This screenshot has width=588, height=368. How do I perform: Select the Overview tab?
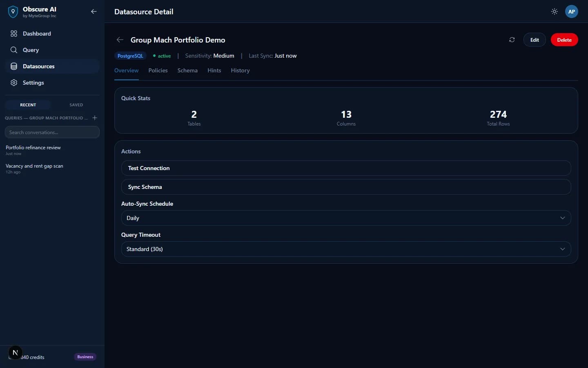pyautogui.click(x=127, y=70)
